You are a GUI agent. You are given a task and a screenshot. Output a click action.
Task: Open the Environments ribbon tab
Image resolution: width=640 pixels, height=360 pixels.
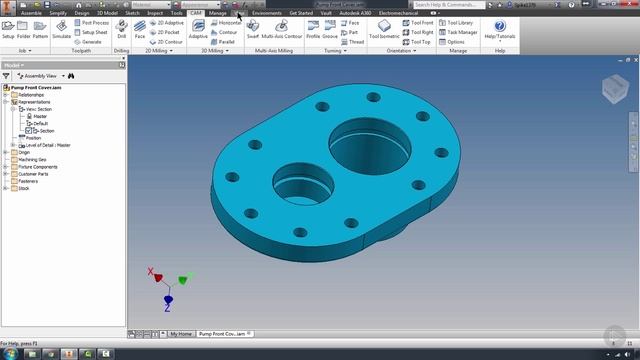pyautogui.click(x=267, y=13)
